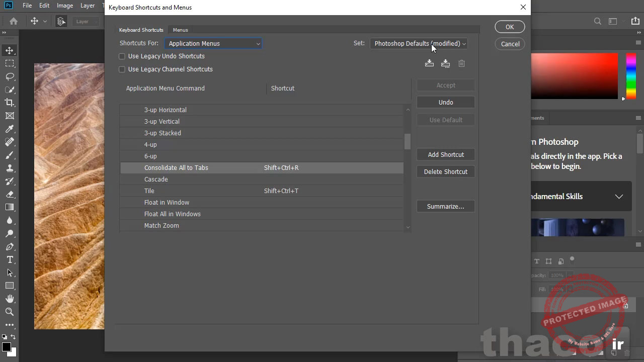
Task: Open the Set dropdown showing Photoshop Defaults
Action: point(419,43)
